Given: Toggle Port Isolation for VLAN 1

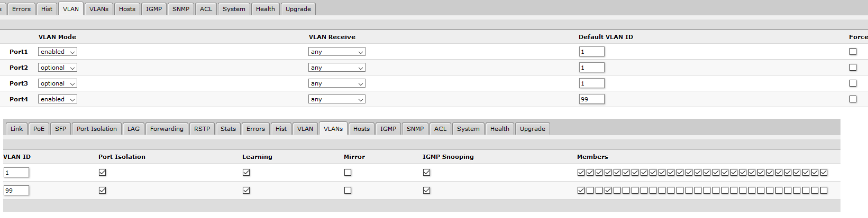Looking at the screenshot, I should 103,173.
